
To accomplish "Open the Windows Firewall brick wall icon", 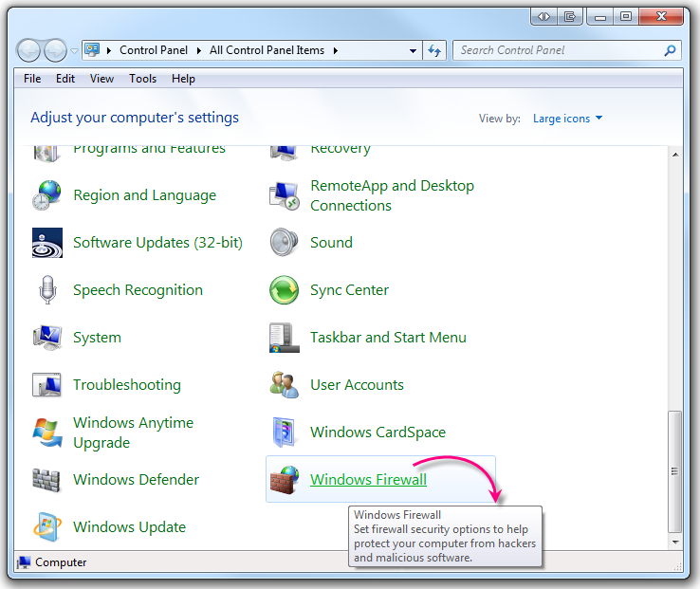I will tap(285, 480).
